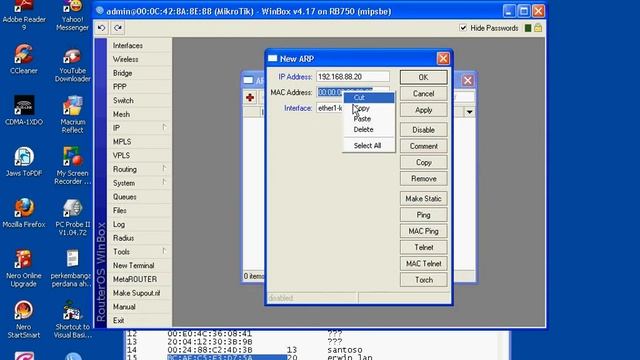Launch My Screen Recorder desktop icon
This screenshot has width=640, height=360.
point(72,165)
